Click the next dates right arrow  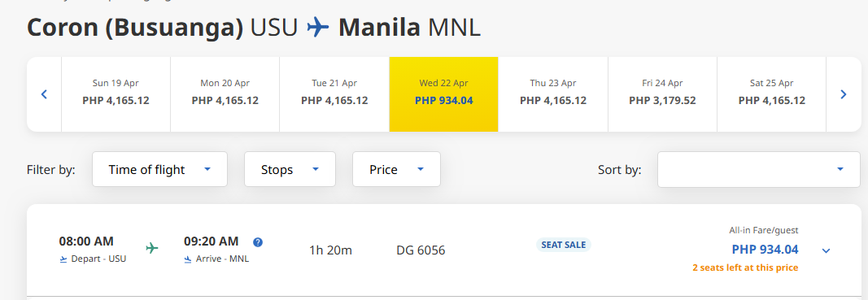843,94
